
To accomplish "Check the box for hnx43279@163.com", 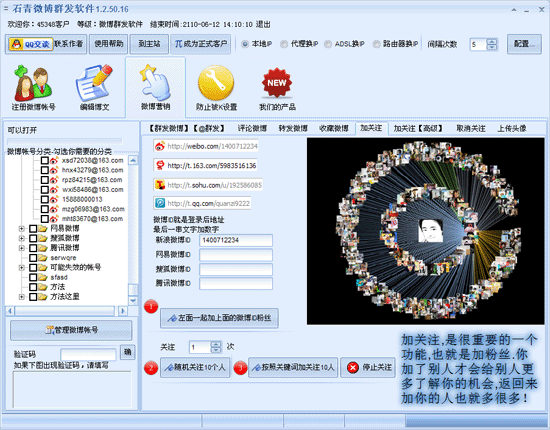I will point(45,170).
